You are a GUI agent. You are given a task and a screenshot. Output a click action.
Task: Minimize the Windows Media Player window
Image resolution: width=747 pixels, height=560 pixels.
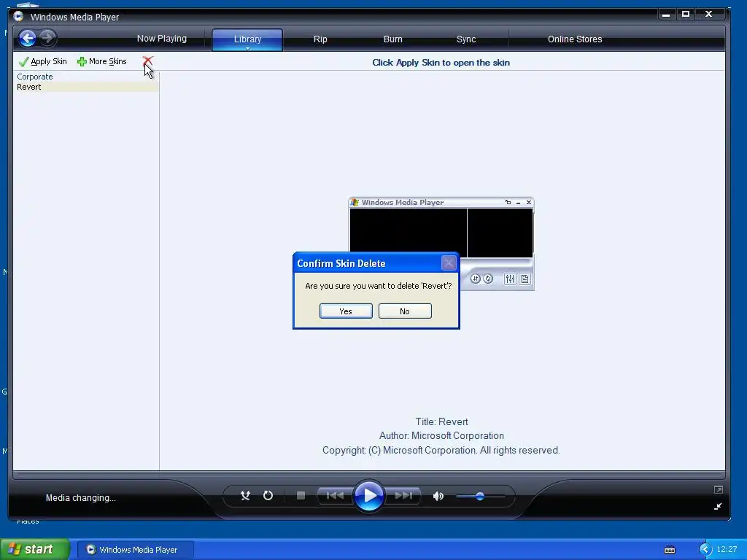666,15
